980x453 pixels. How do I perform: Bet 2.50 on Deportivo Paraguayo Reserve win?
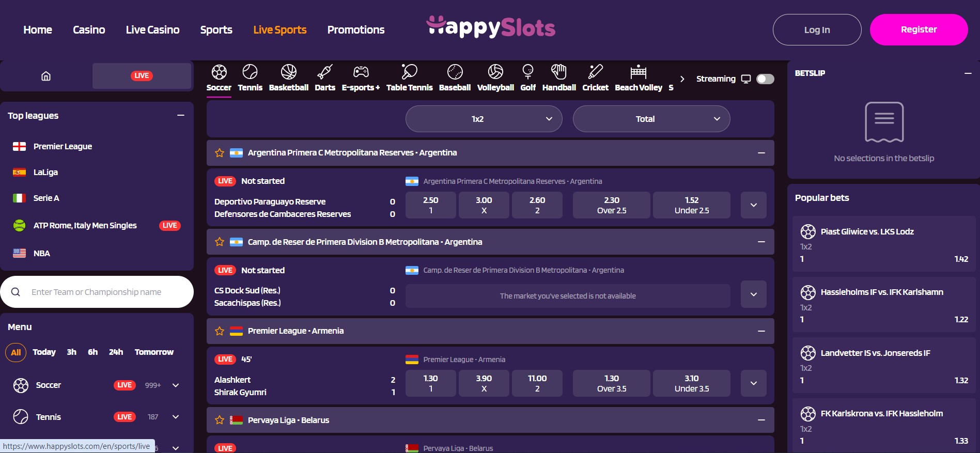click(431, 205)
